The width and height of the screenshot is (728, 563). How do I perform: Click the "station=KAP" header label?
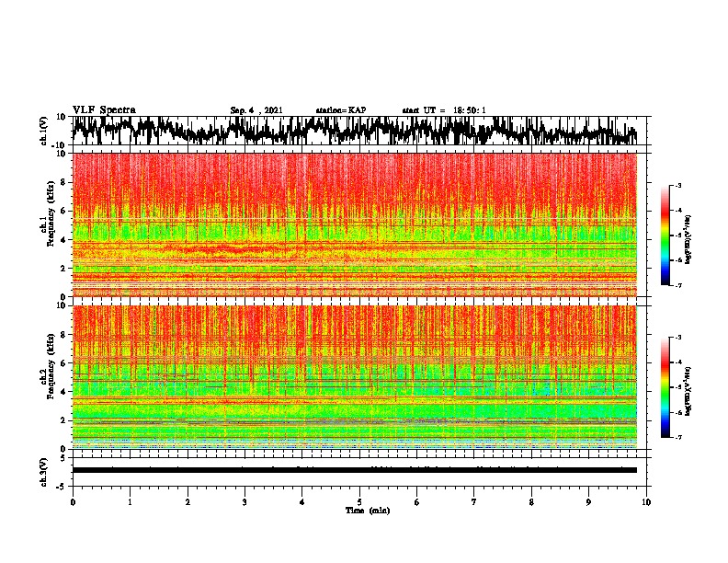(x=341, y=110)
